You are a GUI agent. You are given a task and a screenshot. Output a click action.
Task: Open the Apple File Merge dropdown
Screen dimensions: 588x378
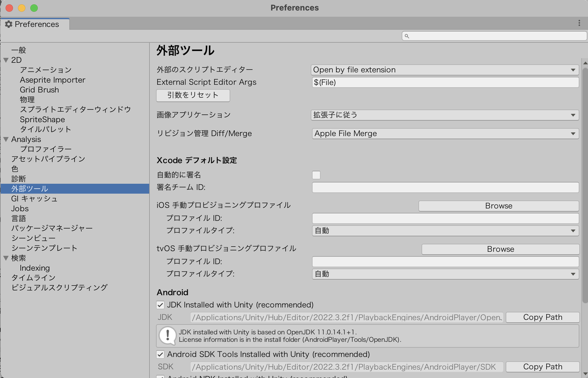coord(444,133)
